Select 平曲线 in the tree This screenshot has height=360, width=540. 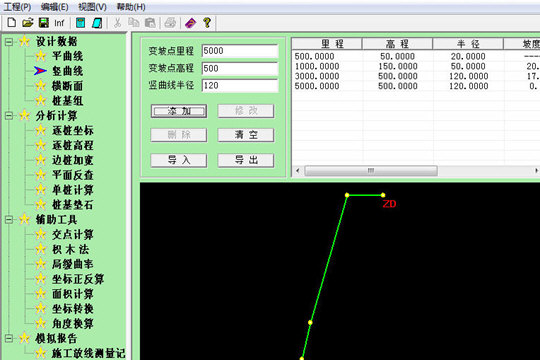(68, 56)
